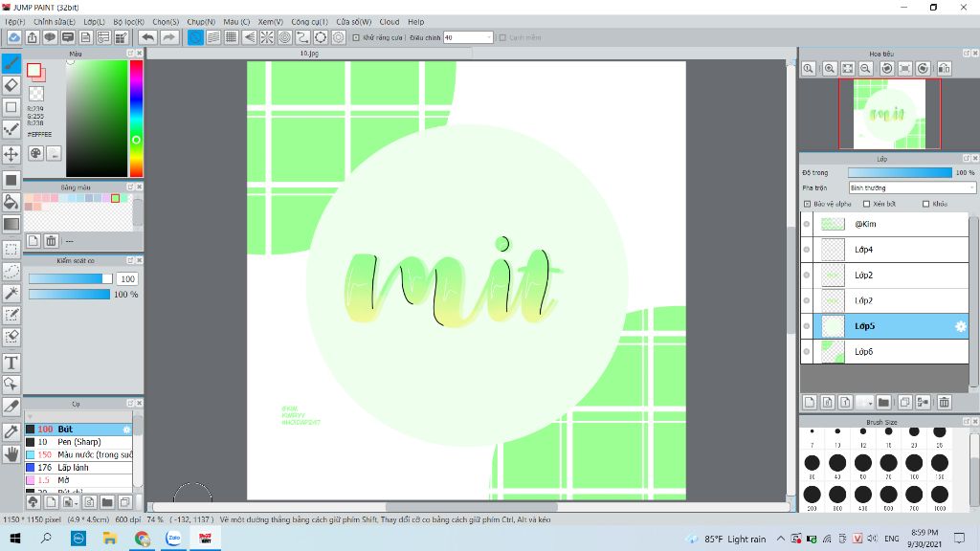Viewport: 980px width, 551px height.
Task: Click the foreground color swatch
Action: click(33, 70)
